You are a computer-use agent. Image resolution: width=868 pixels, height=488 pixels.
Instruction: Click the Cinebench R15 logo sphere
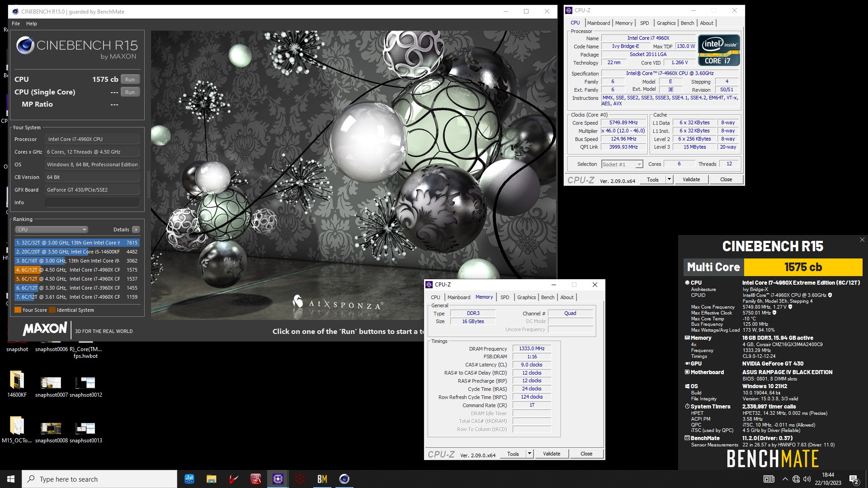pyautogui.click(x=25, y=46)
